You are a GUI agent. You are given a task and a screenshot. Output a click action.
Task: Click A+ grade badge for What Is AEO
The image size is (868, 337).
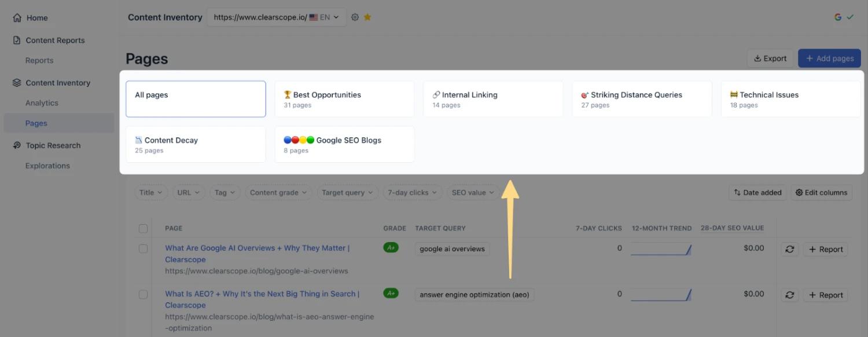(391, 293)
